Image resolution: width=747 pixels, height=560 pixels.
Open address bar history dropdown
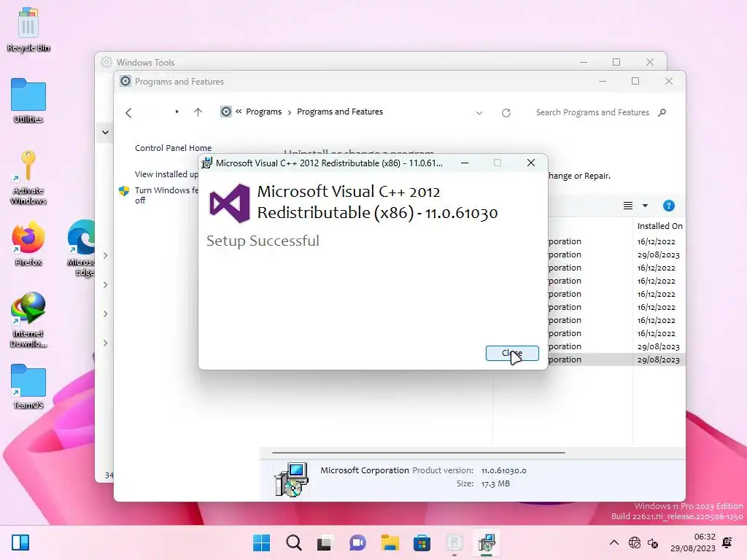[479, 113]
